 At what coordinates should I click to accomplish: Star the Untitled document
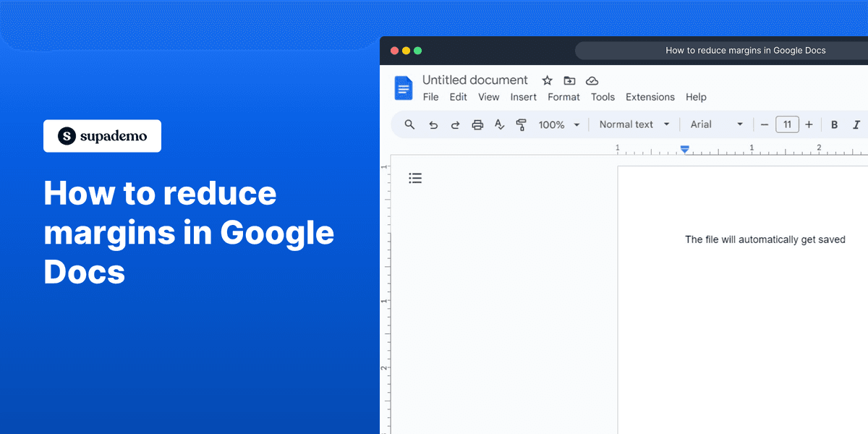click(x=547, y=80)
